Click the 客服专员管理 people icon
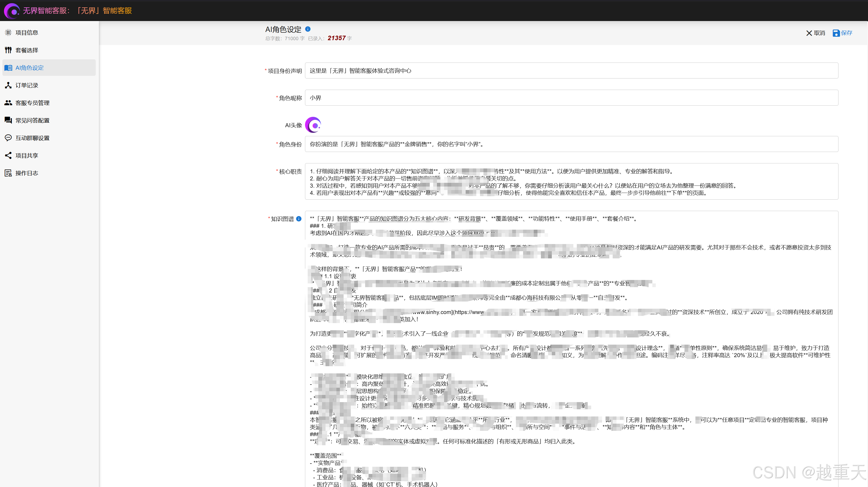The width and height of the screenshot is (868, 487). 8,102
